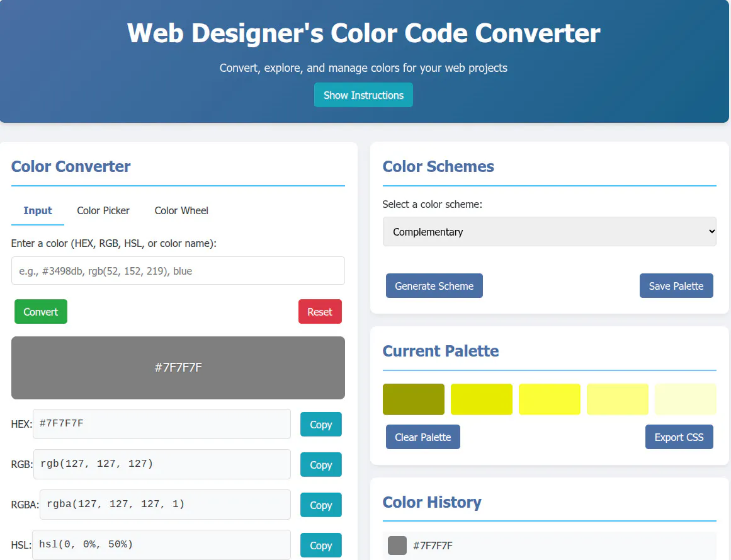Open the Color Picker tab
This screenshot has height=560, width=731.
103,211
